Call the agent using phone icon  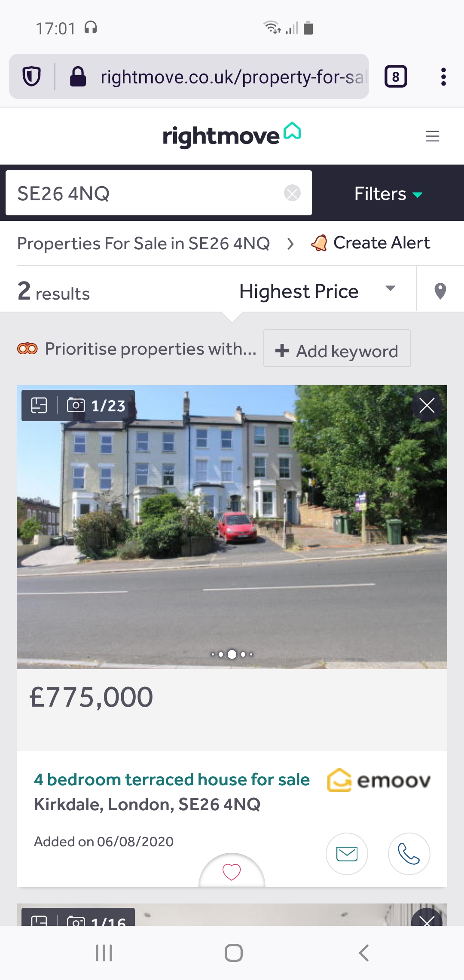coord(409,854)
